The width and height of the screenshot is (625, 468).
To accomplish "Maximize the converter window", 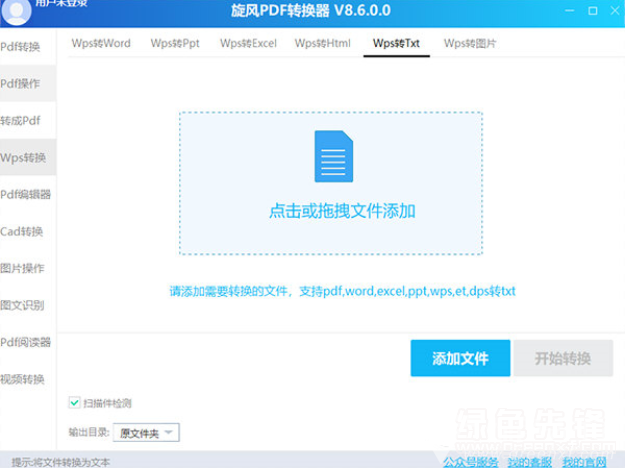I will point(593,11).
